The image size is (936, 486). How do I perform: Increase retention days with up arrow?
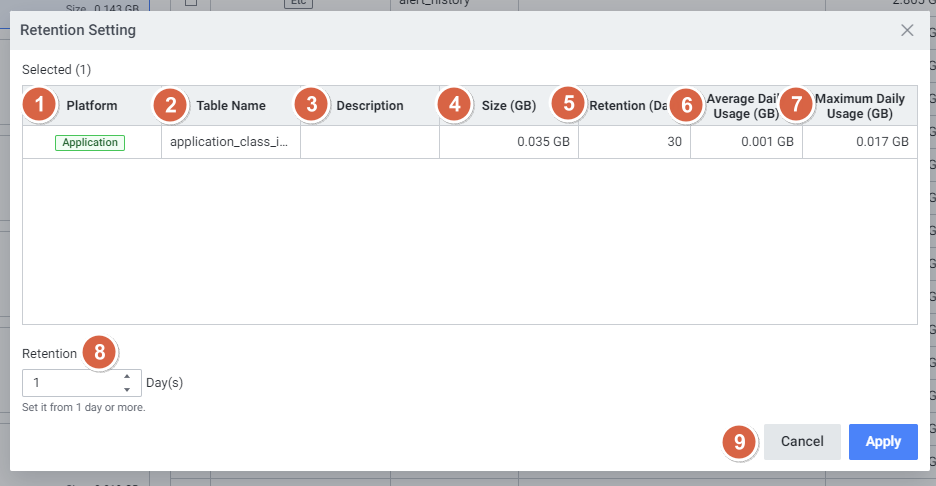[x=126, y=377]
